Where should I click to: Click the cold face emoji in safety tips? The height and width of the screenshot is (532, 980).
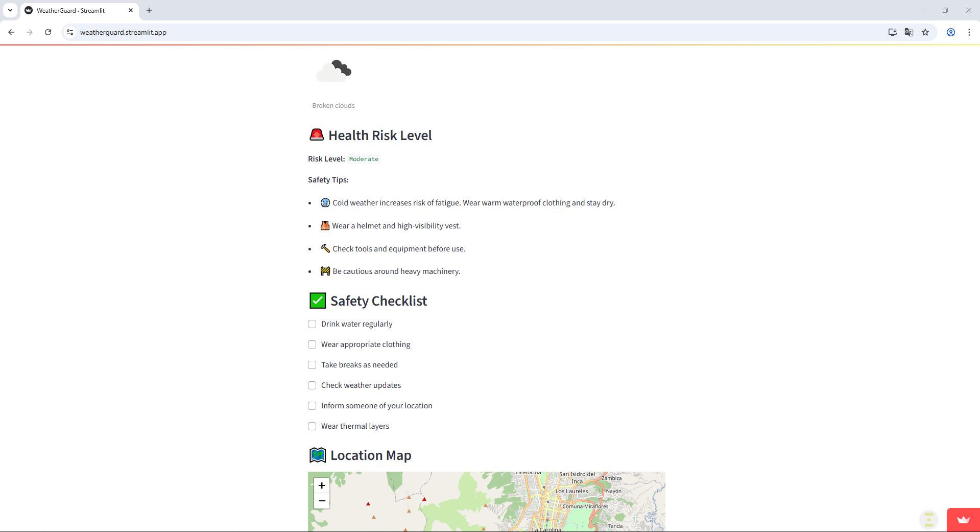point(325,203)
